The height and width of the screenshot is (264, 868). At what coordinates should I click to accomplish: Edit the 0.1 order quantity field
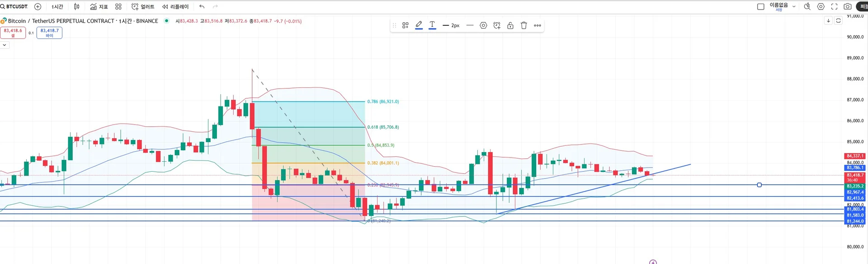(31, 33)
